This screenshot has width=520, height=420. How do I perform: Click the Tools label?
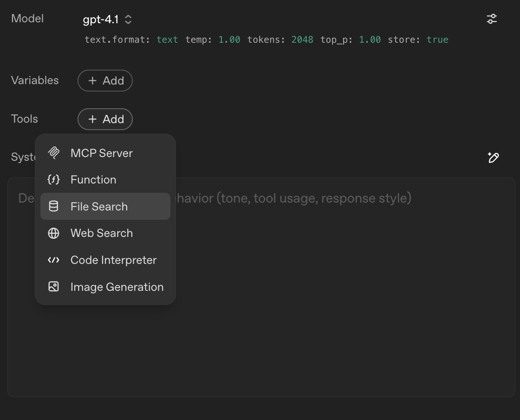point(25,119)
